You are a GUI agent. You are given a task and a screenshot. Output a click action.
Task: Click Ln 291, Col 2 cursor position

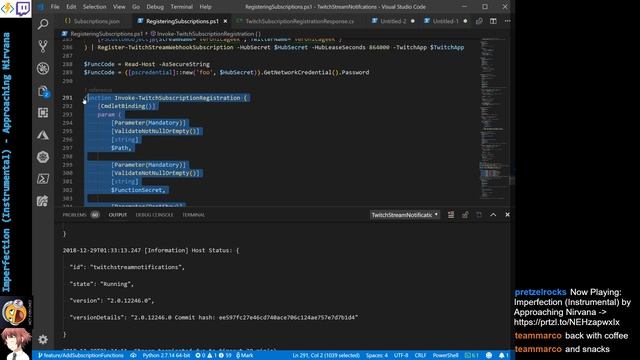(326, 356)
